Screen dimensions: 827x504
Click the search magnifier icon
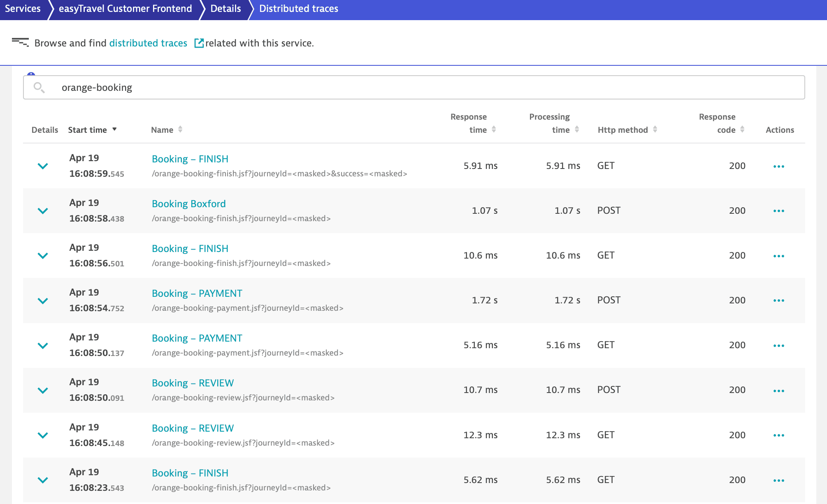click(39, 88)
